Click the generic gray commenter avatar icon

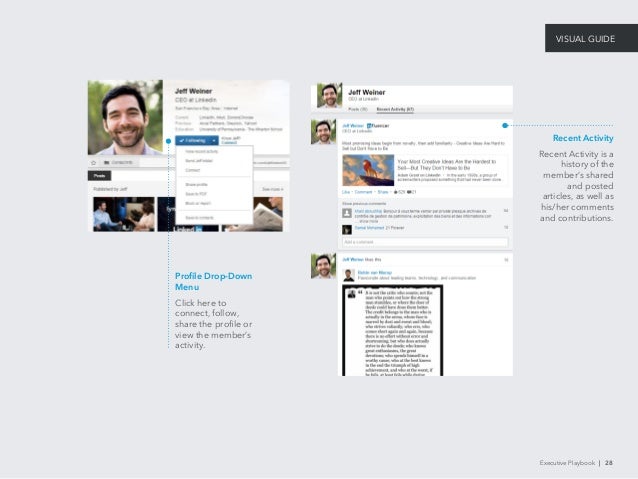(x=347, y=213)
